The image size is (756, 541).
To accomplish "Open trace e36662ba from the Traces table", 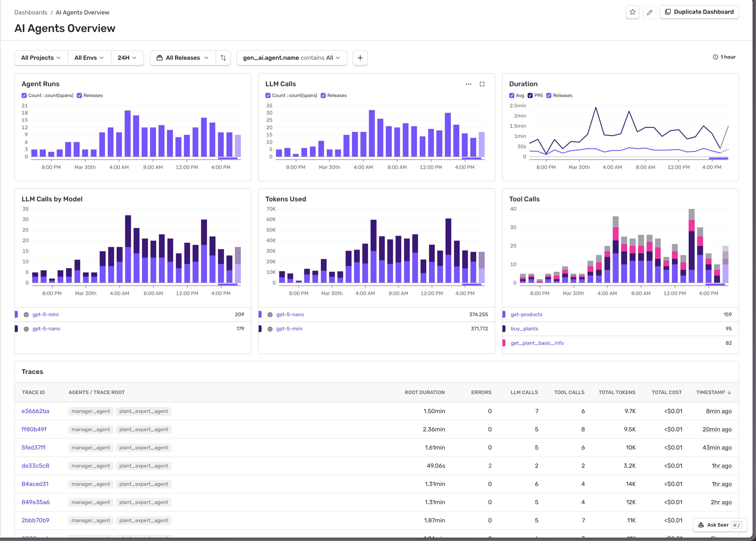I will [x=35, y=411].
